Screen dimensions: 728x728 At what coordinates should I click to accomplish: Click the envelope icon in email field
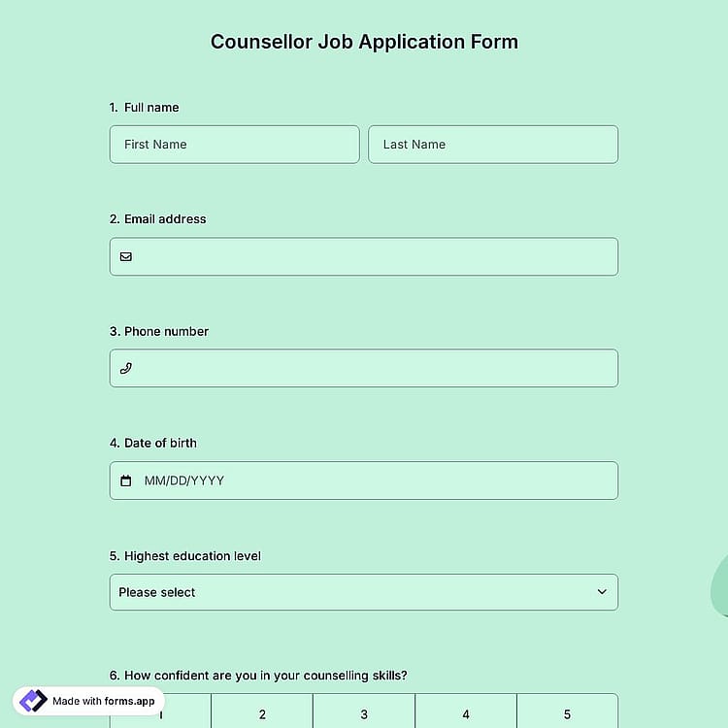click(126, 257)
